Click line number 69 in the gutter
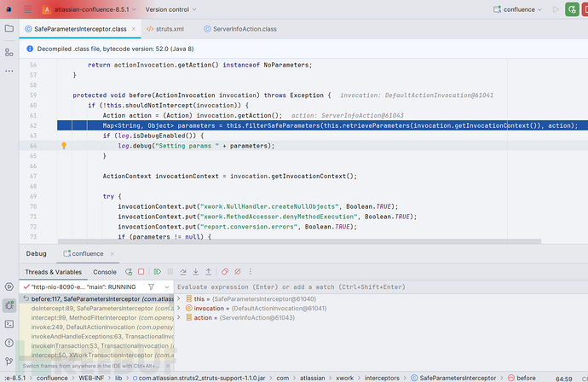The width and height of the screenshot is (588, 382). (33, 196)
